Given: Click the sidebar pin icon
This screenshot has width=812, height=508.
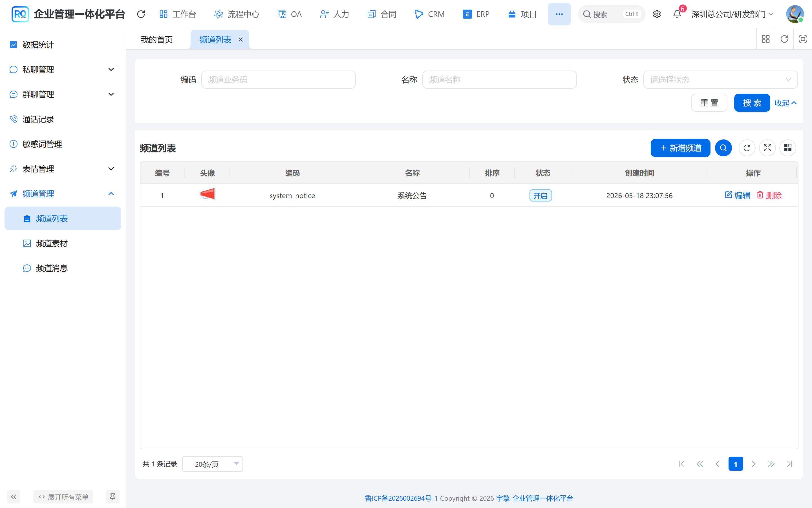Looking at the screenshot, I should pos(113,497).
